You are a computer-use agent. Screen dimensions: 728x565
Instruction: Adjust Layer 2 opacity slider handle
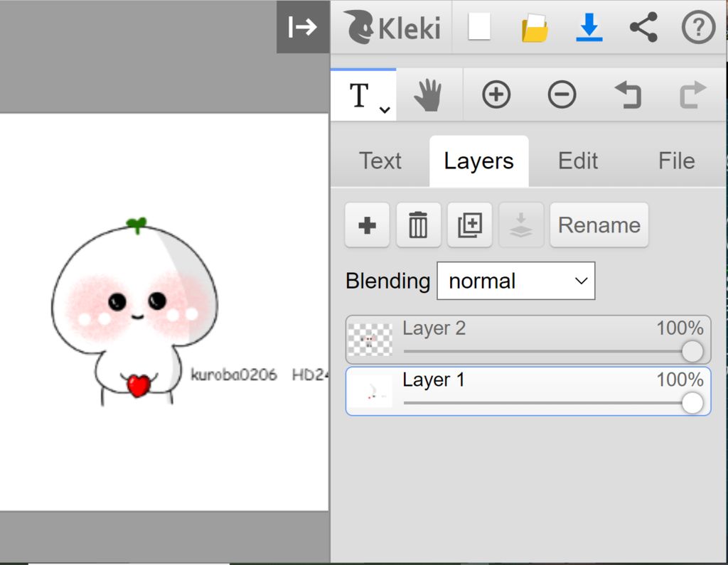point(692,352)
